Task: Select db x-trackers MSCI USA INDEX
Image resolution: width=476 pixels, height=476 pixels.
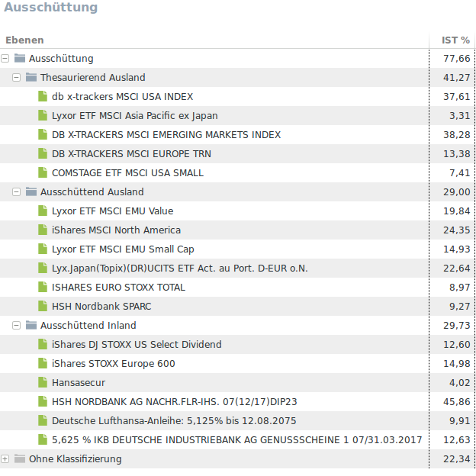Action: pos(122,97)
